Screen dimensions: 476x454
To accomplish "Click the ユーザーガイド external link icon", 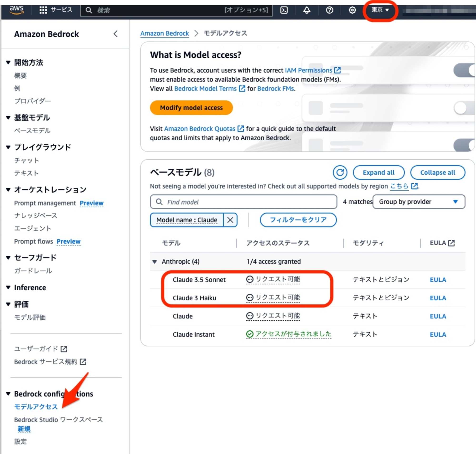I will [64, 349].
